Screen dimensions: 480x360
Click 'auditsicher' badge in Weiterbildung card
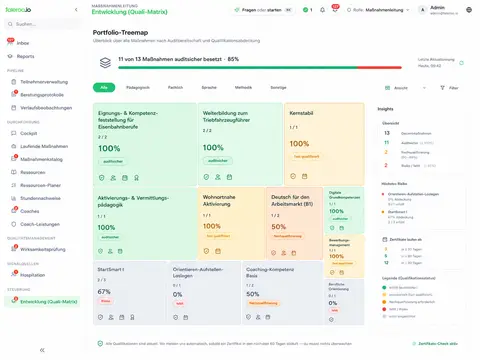218,161
